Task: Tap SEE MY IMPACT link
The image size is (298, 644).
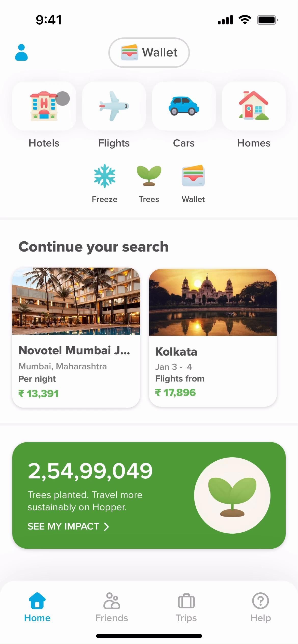Action: click(x=63, y=526)
